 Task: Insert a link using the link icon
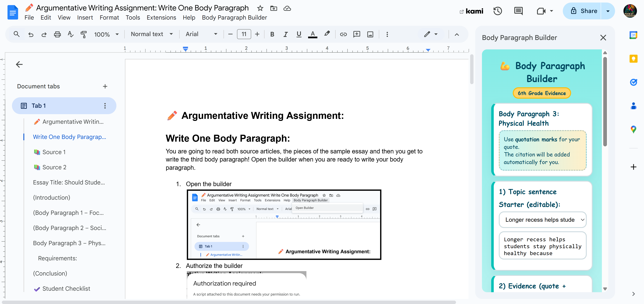coord(343,34)
